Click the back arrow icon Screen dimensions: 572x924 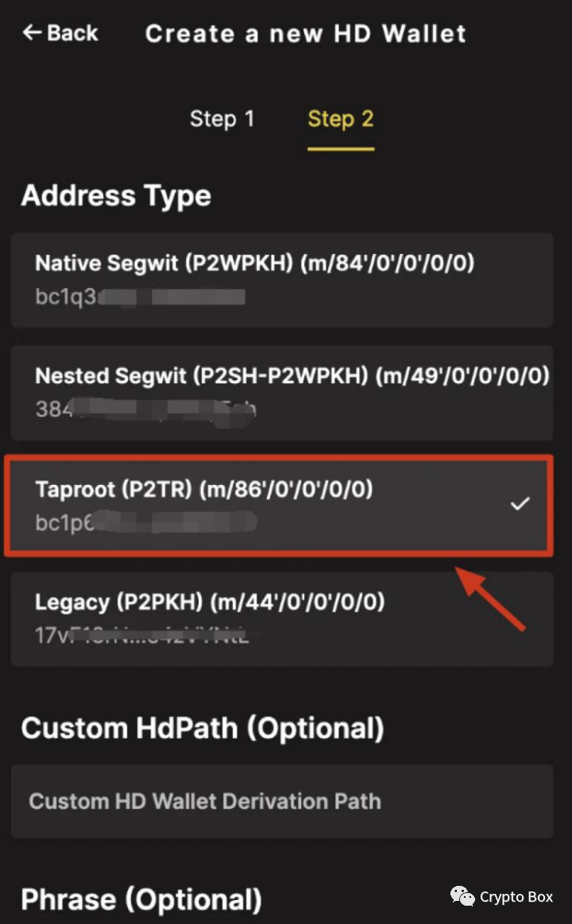pyautogui.click(x=32, y=33)
